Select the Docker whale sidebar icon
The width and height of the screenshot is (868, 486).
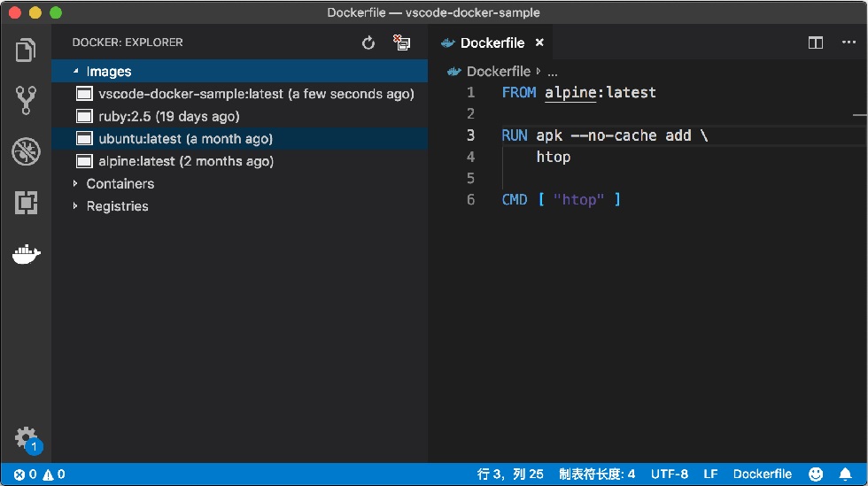[26, 254]
